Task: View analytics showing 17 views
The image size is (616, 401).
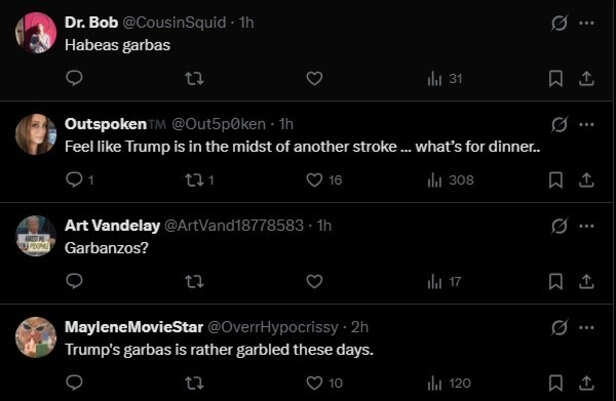Action: tap(444, 282)
